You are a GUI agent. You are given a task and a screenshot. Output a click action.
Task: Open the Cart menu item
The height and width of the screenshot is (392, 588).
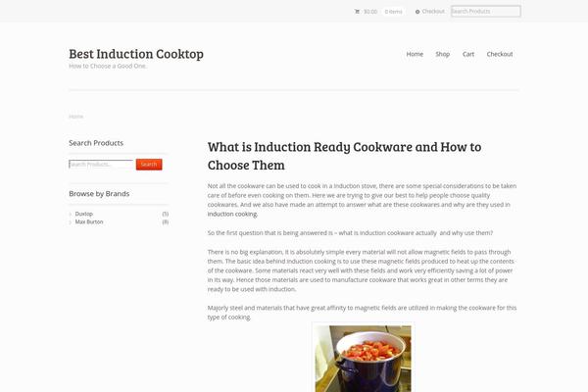(468, 54)
